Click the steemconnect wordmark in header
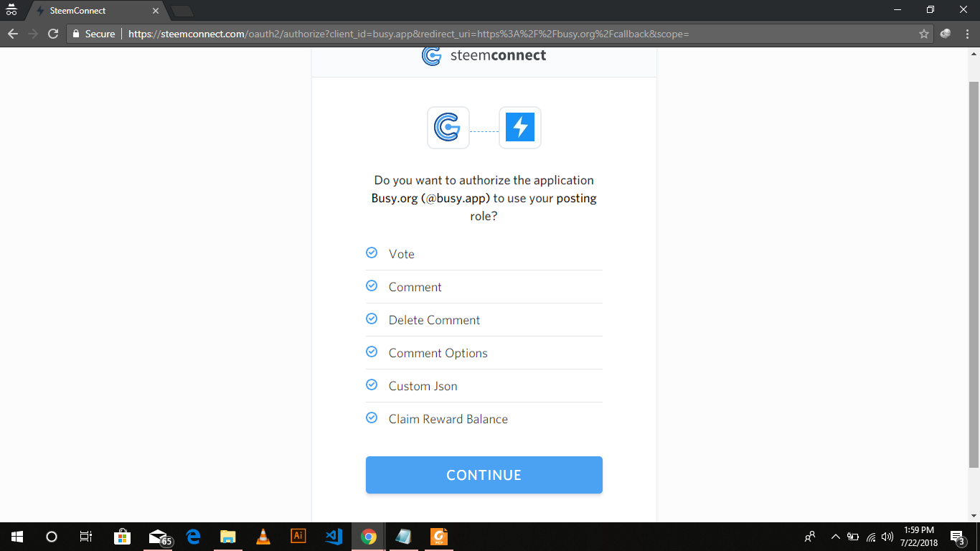Screen dimensions: 980x551 (x=498, y=55)
